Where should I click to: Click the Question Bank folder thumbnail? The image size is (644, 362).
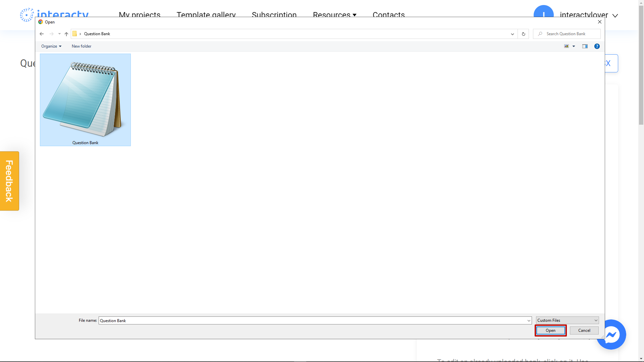(x=85, y=100)
